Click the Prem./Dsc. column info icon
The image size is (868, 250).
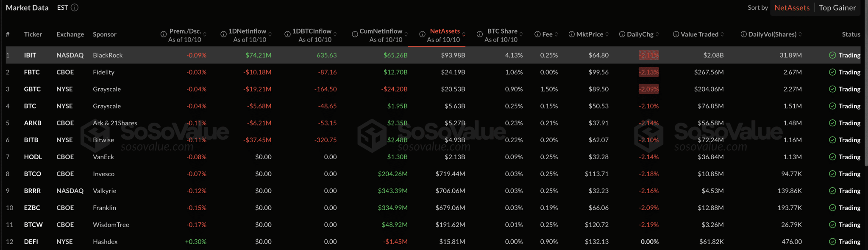pyautogui.click(x=163, y=34)
